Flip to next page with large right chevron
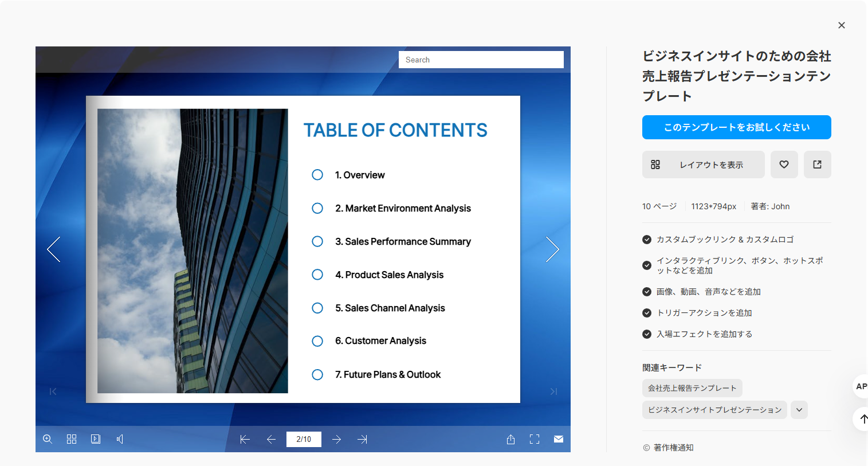Image resolution: width=868 pixels, height=466 pixels. click(552, 249)
